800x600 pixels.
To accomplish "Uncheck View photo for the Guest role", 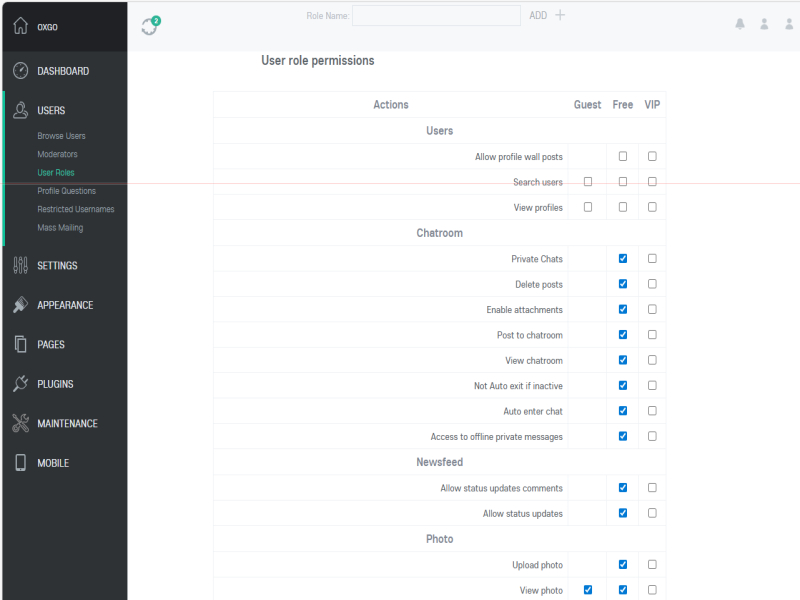I will click(588, 590).
